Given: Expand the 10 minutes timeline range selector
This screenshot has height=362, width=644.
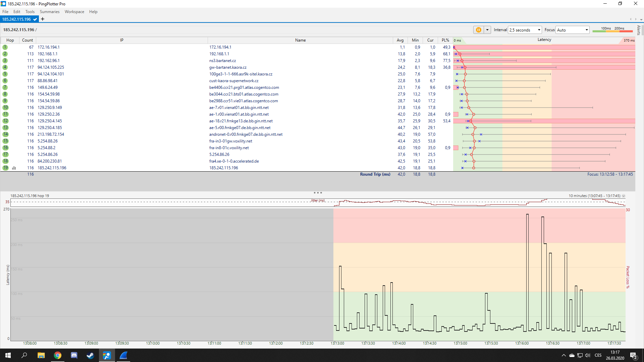Looking at the screenshot, I should point(624,196).
